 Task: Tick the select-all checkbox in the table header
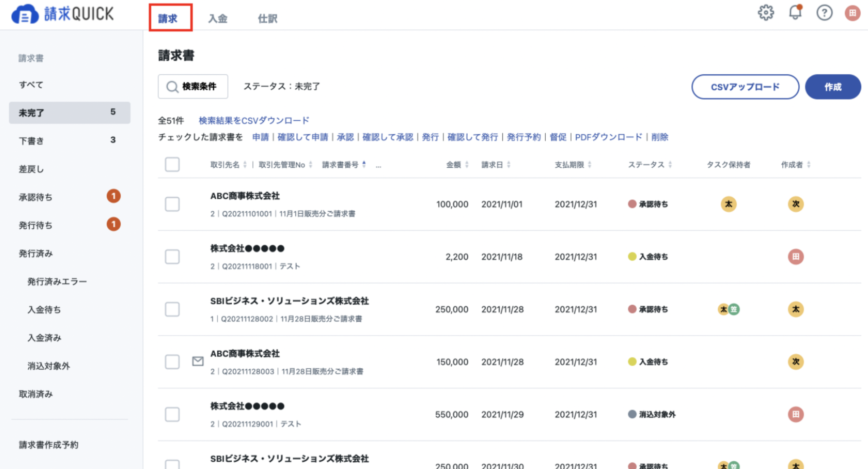[x=172, y=165]
